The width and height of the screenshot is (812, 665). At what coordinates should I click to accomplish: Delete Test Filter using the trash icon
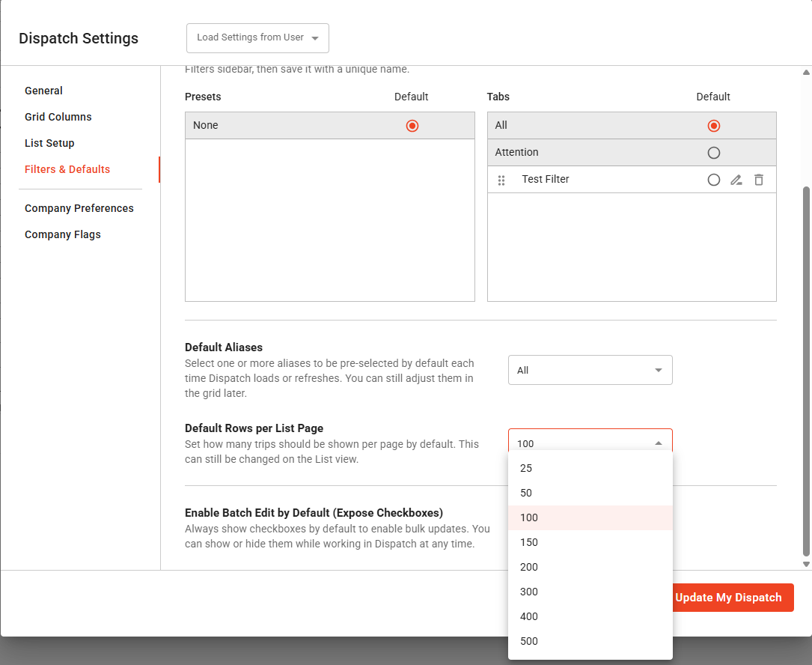coord(759,180)
